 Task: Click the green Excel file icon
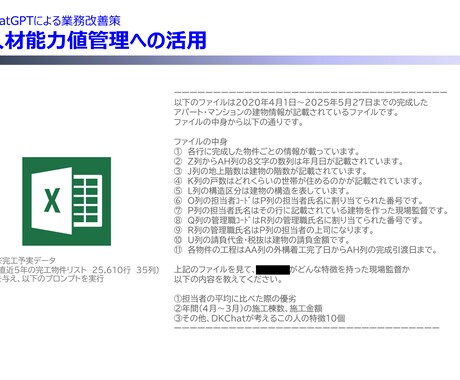(67, 201)
